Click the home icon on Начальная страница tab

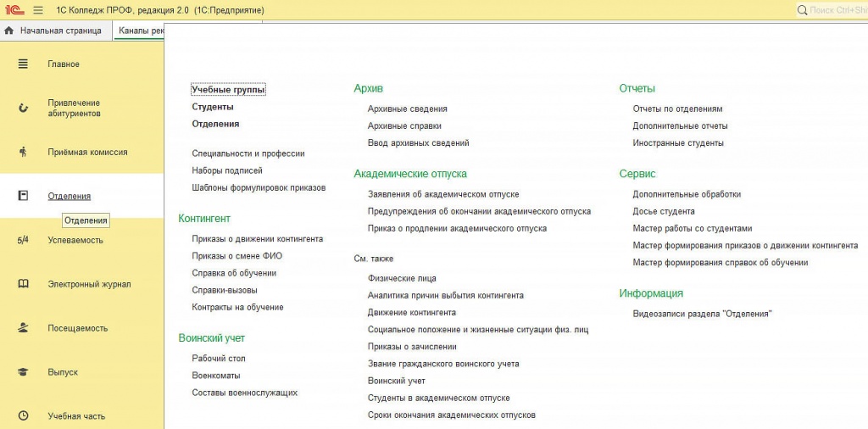coord(8,31)
